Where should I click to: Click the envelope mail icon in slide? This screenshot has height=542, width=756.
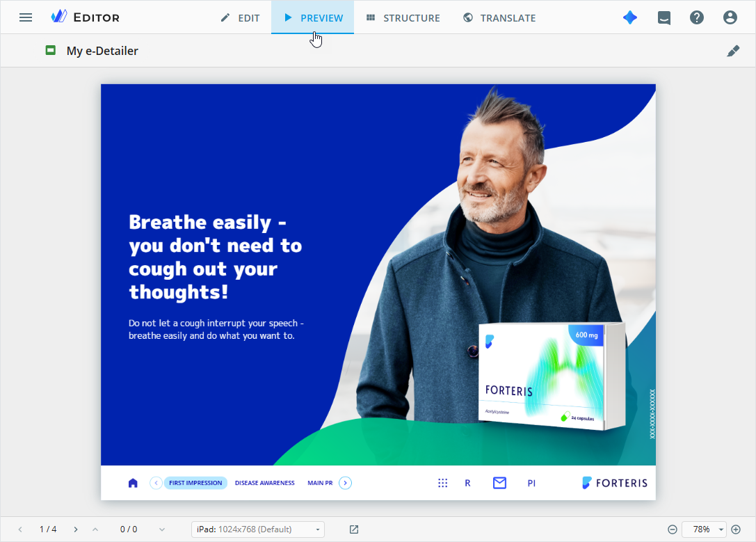499,483
